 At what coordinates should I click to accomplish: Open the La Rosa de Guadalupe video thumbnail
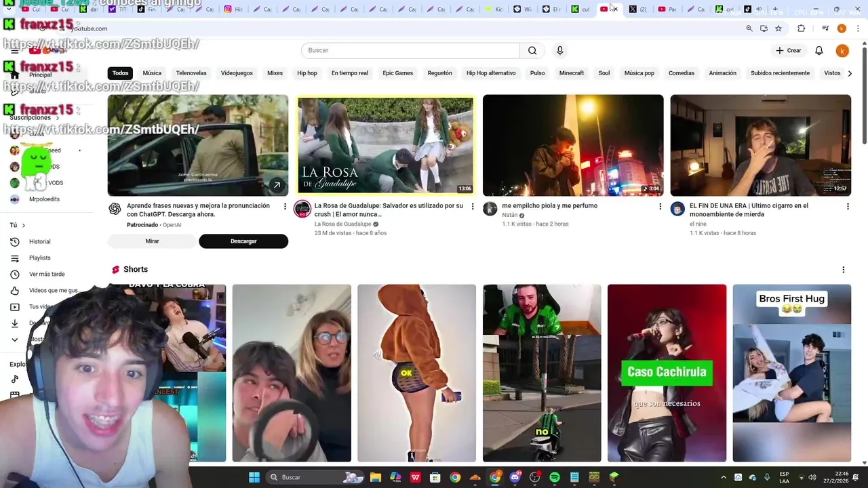tap(385, 146)
